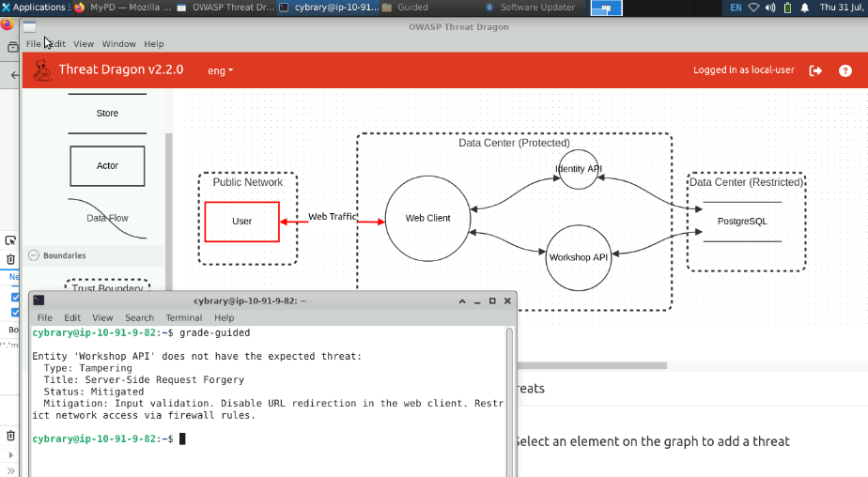Click the volume icon in system tray
Image resolution: width=868 pixels, height=477 pixels.
click(771, 8)
